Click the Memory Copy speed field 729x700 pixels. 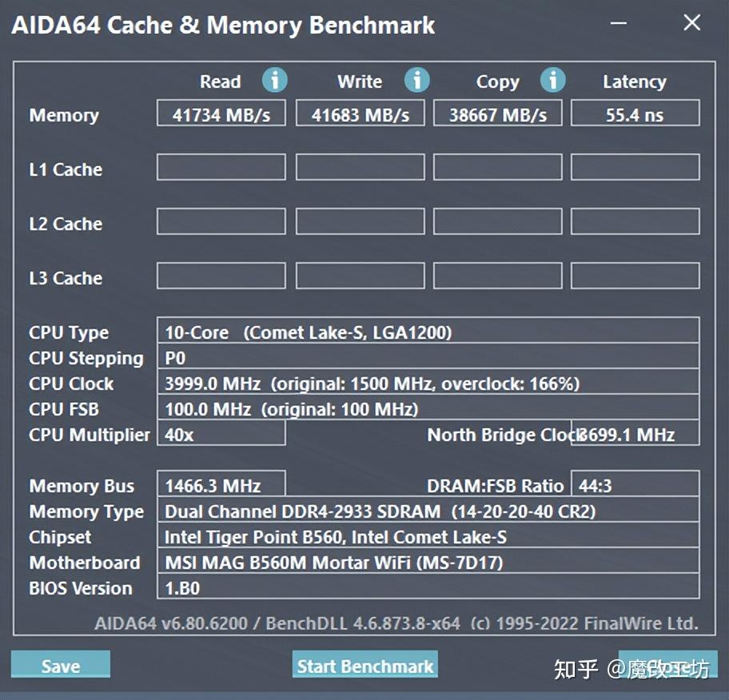498,114
